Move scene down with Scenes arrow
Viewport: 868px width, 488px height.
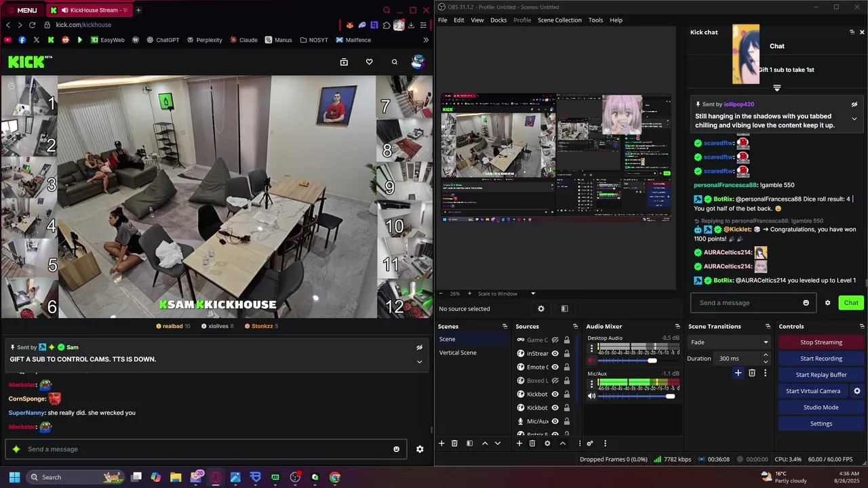(498, 443)
